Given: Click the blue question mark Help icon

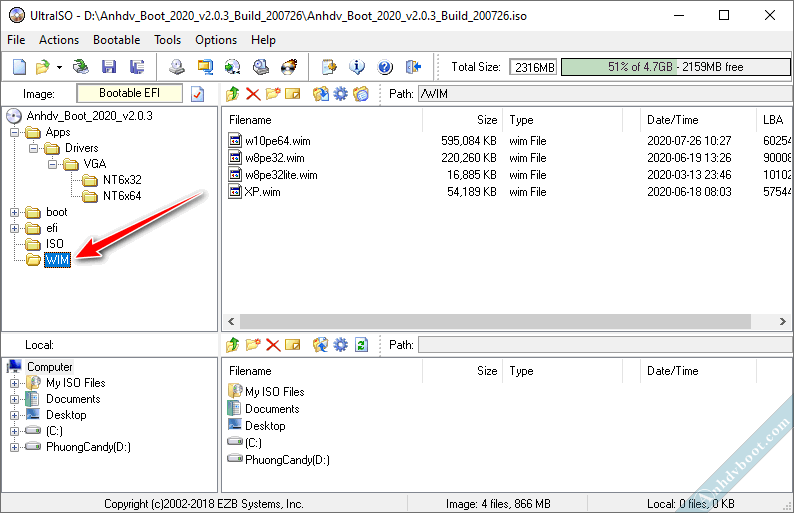Looking at the screenshot, I should 385,67.
